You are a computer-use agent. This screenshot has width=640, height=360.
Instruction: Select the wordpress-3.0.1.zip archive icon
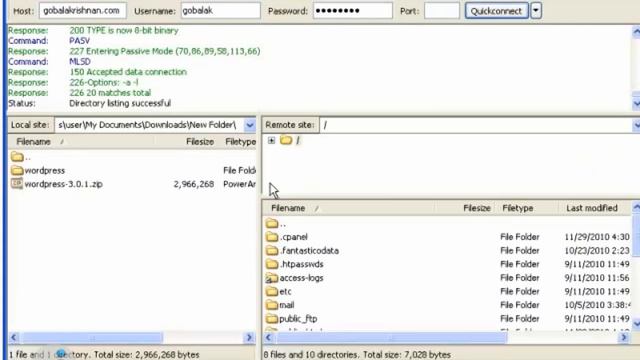(17, 184)
